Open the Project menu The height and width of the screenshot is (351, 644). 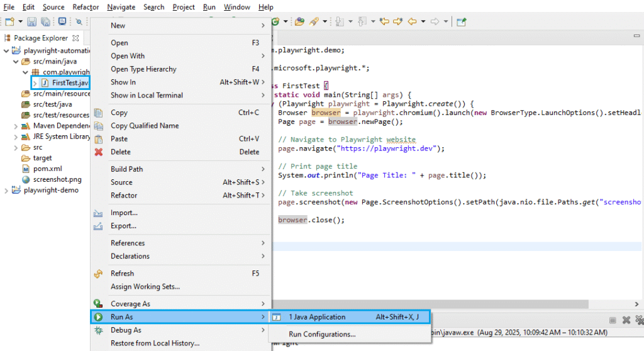tap(184, 7)
